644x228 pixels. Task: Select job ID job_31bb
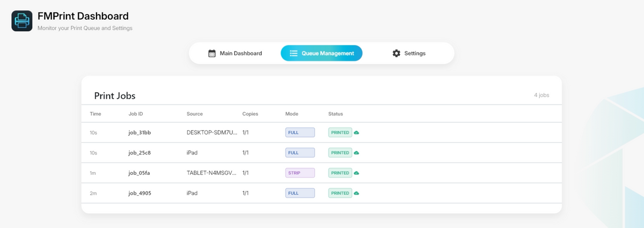coord(140,133)
